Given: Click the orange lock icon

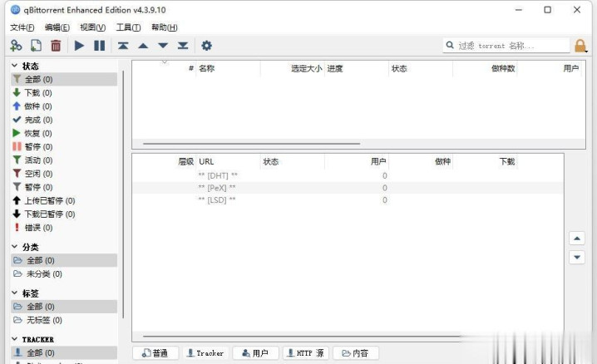Looking at the screenshot, I should tap(580, 46).
